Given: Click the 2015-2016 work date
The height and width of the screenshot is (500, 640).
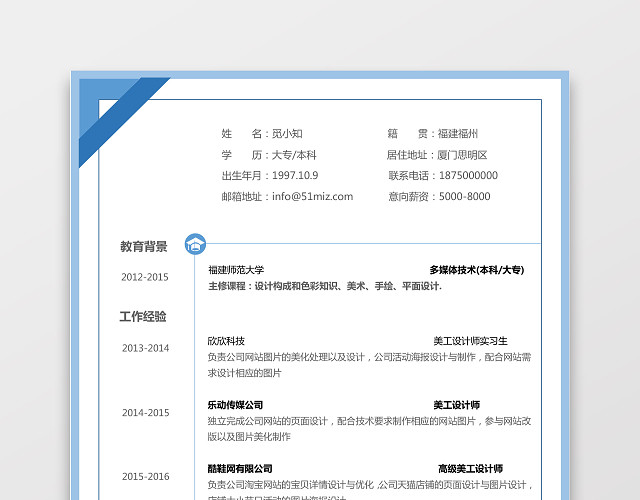Looking at the screenshot, I should (145, 476).
